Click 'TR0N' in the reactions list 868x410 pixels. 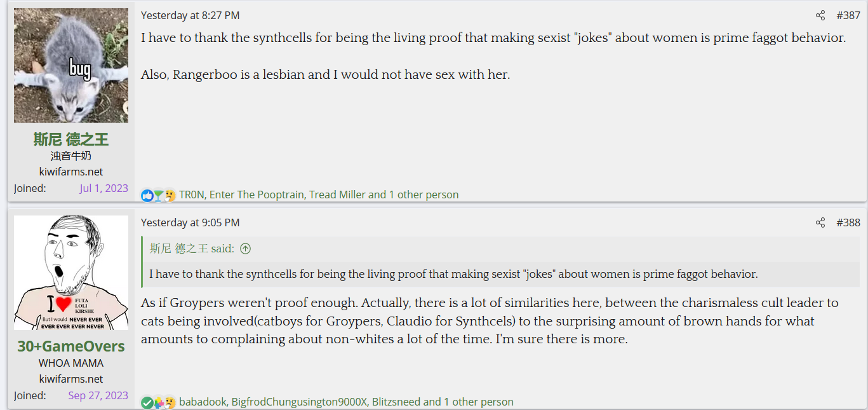tap(192, 195)
